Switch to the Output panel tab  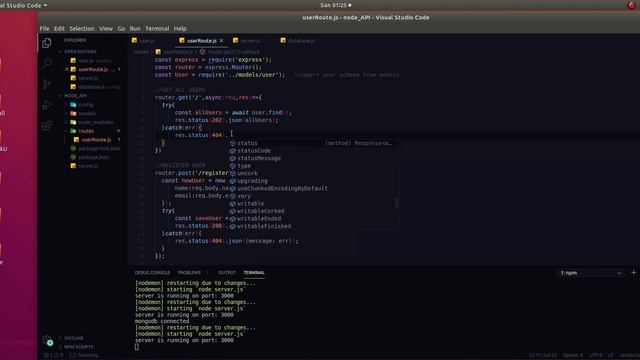(x=227, y=273)
